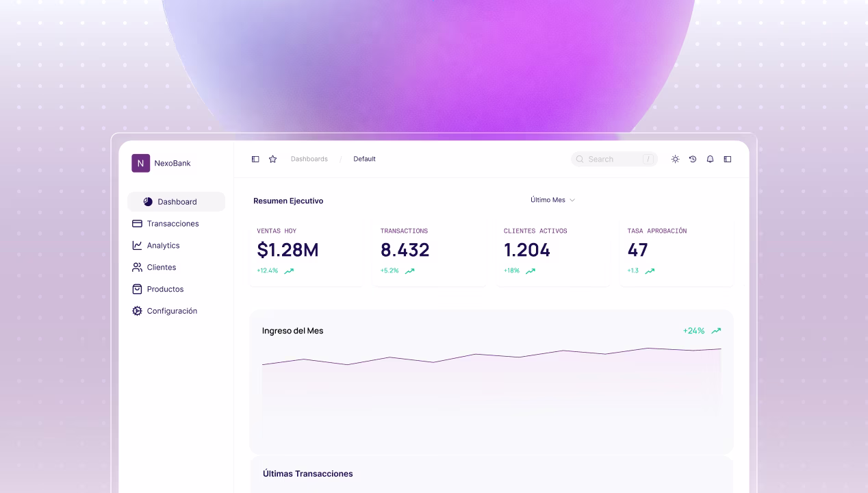868x493 pixels.
Task: Open the history clock icon
Action: (693, 159)
